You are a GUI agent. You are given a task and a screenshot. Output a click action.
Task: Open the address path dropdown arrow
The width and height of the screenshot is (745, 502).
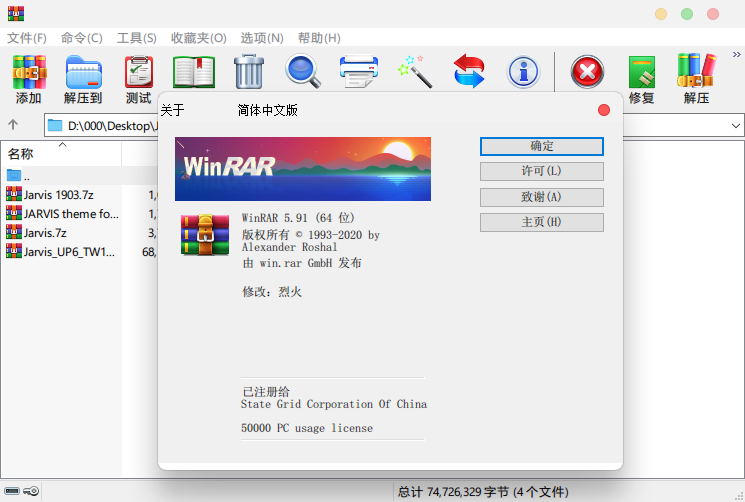click(x=735, y=126)
